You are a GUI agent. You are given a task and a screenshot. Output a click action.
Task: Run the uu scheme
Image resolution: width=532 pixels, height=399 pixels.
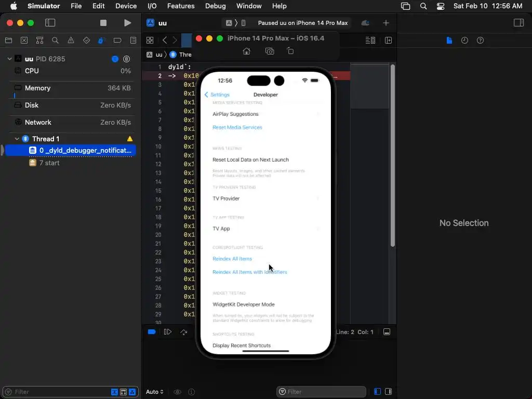(127, 23)
